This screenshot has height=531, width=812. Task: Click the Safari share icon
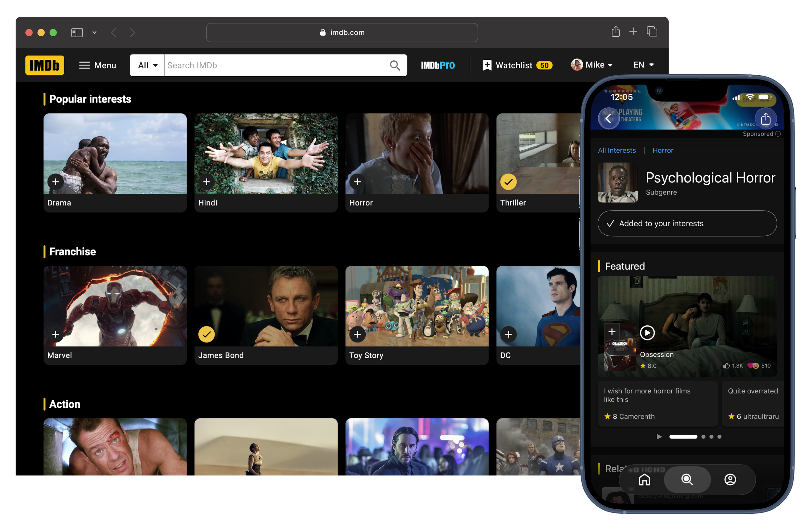615,32
